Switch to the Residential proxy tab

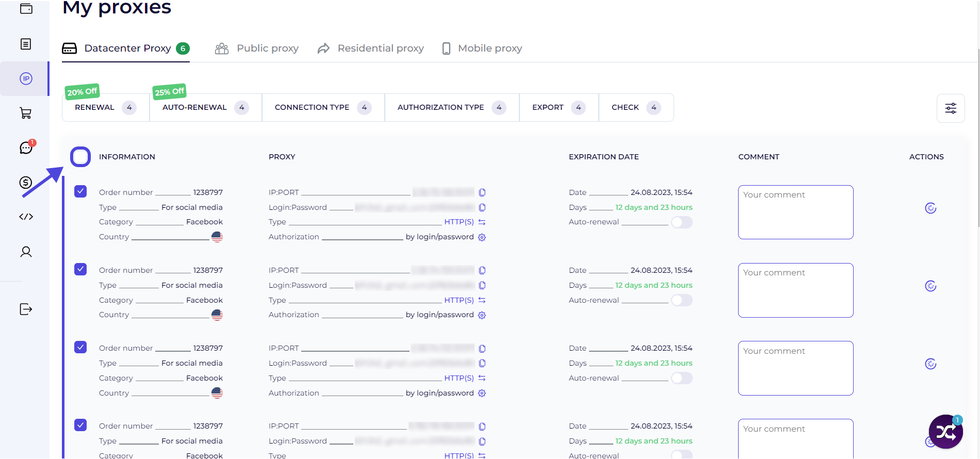pos(370,48)
